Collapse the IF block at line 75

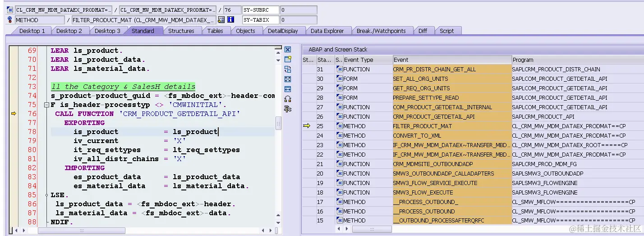coord(46,105)
